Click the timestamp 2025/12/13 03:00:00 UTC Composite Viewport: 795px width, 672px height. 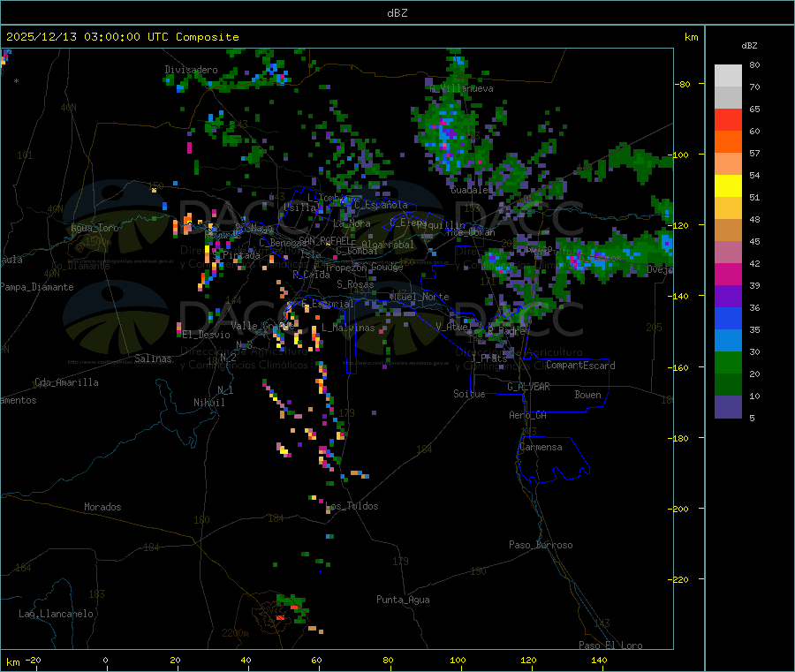(x=122, y=37)
